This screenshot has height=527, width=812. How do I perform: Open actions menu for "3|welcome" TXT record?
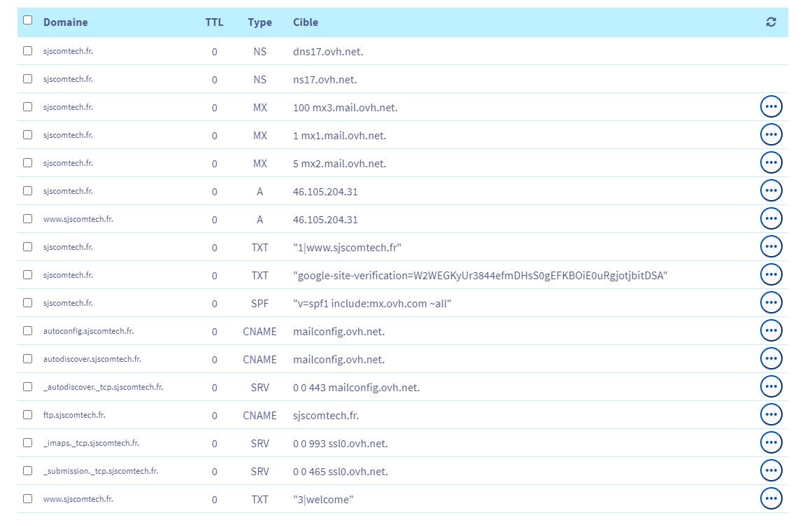[771, 499]
